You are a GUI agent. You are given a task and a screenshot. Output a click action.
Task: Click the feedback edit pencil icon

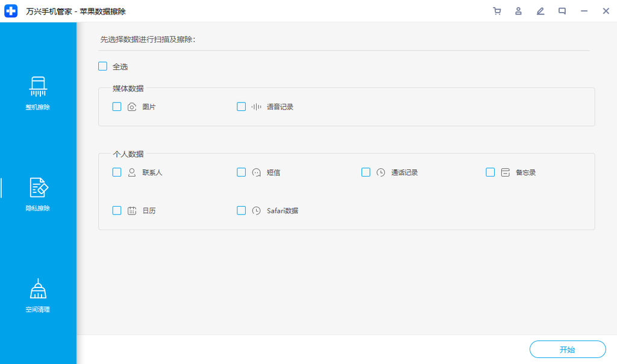pos(540,11)
